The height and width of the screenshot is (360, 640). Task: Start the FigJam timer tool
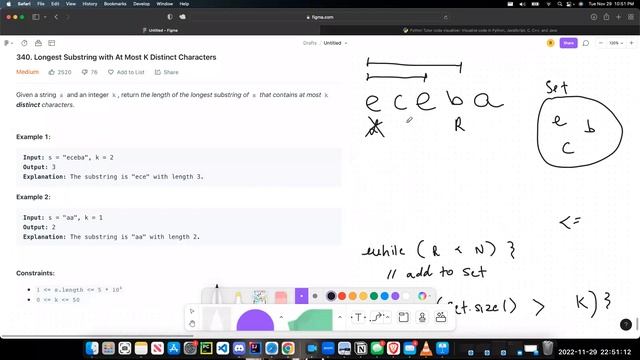(24, 43)
